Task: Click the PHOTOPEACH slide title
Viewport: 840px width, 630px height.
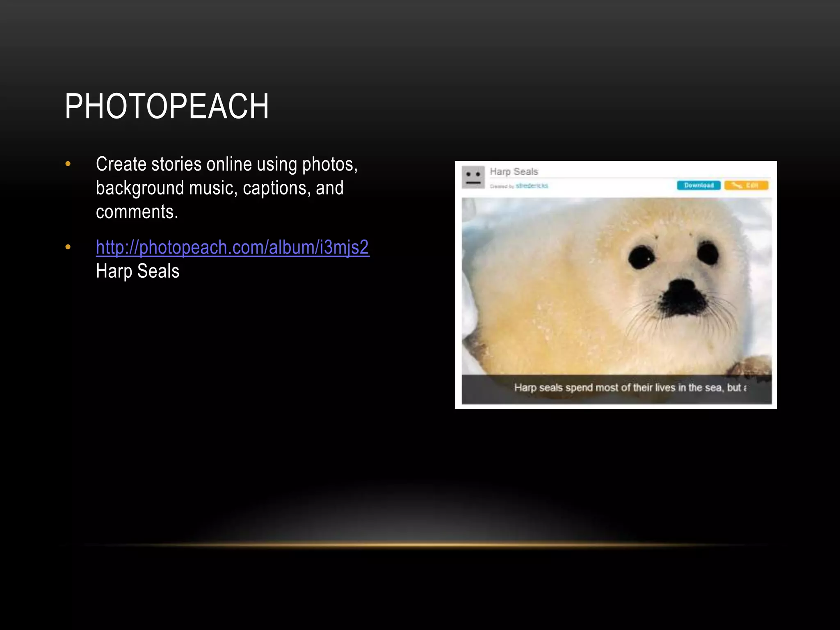Action: [x=167, y=106]
